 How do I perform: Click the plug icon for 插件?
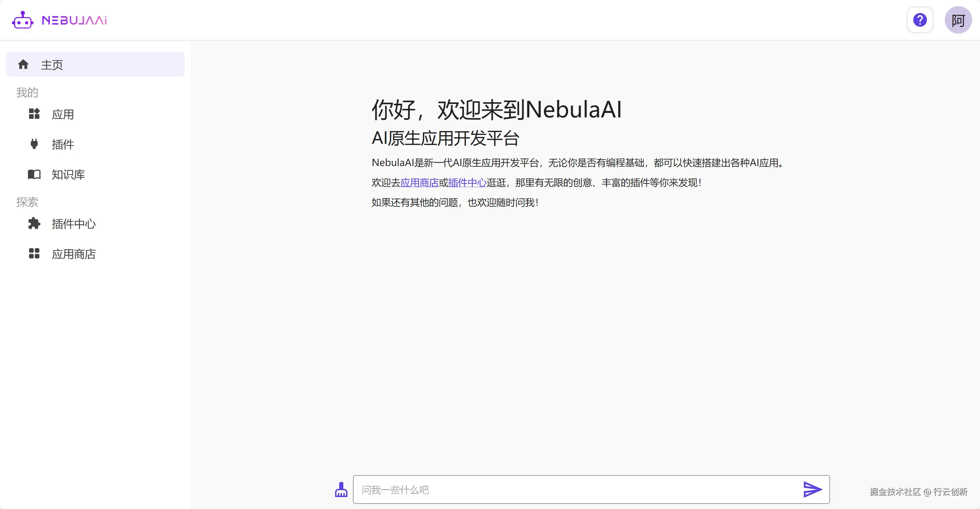tap(34, 144)
